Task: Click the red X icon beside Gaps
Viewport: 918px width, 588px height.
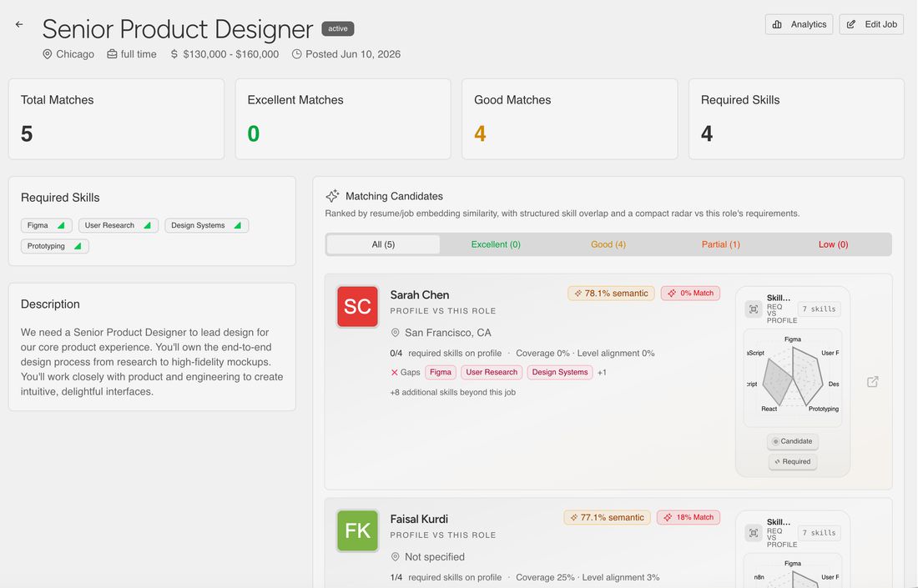Action: click(x=394, y=373)
